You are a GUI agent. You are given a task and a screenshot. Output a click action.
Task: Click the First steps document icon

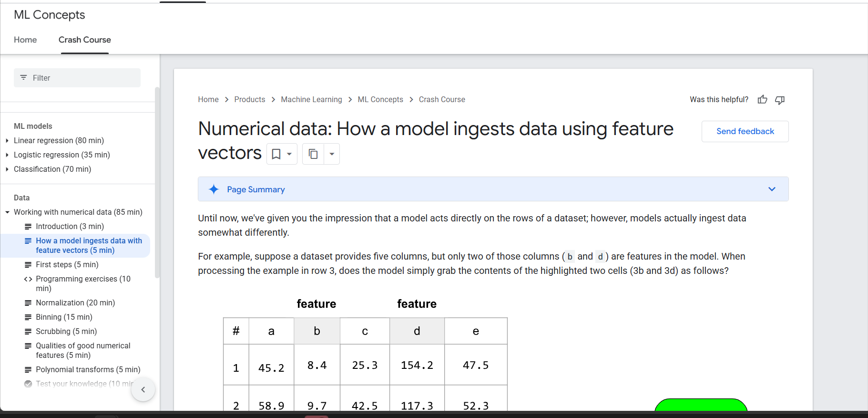tap(28, 265)
